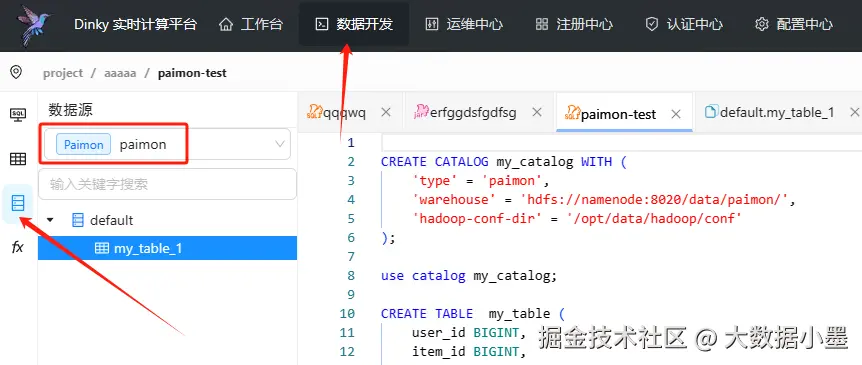
Task: Click the 'type' = 'paimon' code line
Action: point(481,180)
